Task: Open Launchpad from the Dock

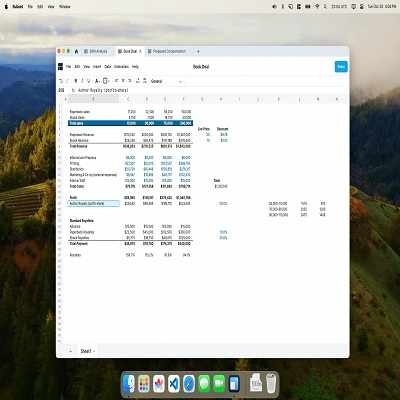Action: click(144, 383)
